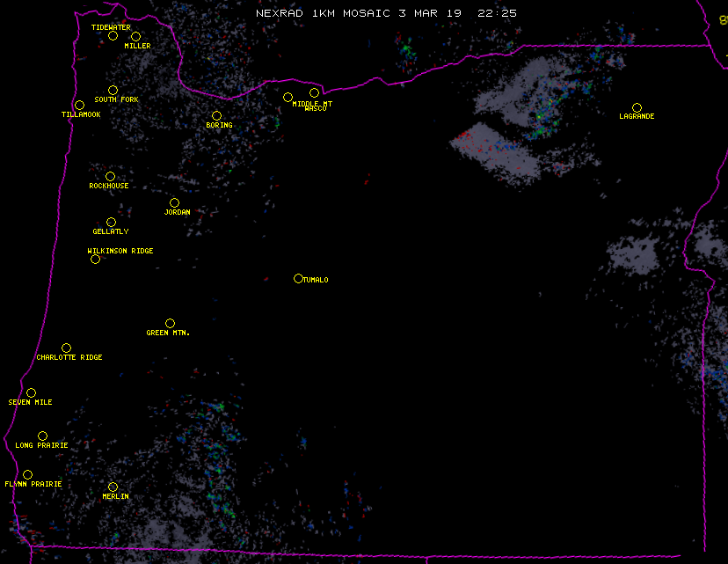Select the Miller station circle marker

135,36
